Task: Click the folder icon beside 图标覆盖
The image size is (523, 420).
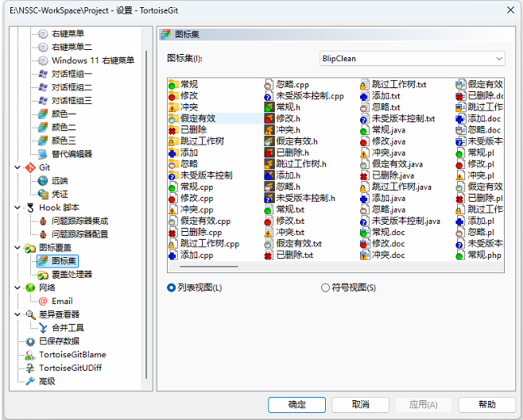Action: [x=30, y=248]
